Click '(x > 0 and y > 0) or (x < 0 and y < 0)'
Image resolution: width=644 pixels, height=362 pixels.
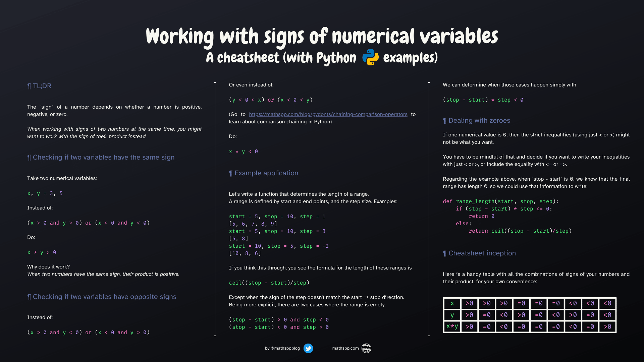[x=89, y=223]
